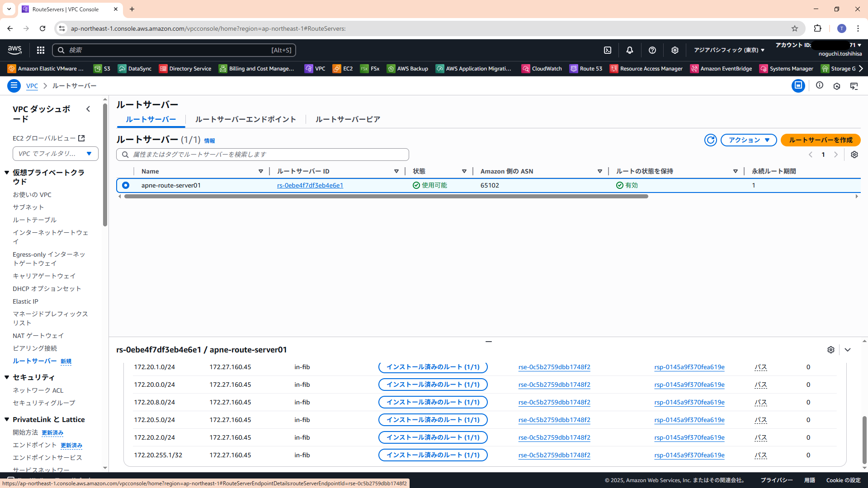
Task: Click the route server search field
Action: tap(262, 155)
